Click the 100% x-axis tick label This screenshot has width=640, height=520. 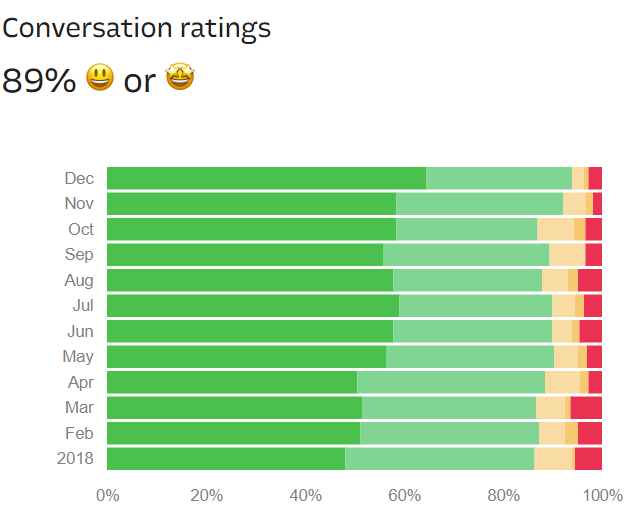pos(602,495)
